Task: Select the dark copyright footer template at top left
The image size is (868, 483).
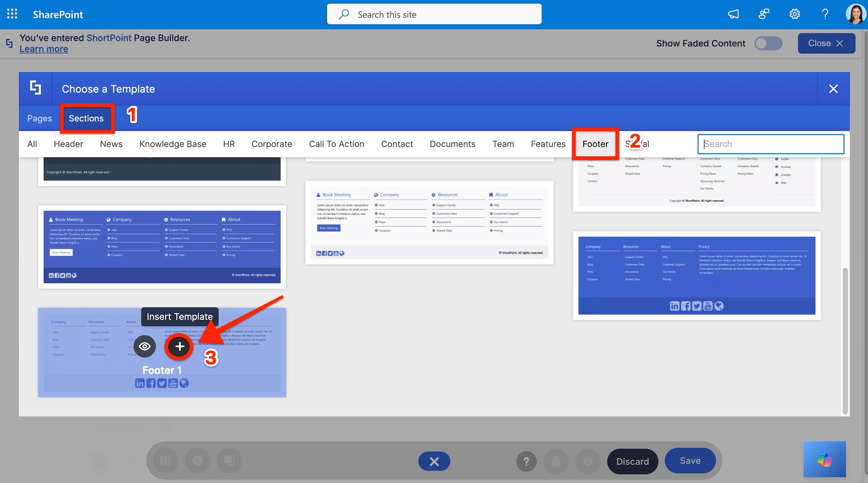Action: pos(162,171)
